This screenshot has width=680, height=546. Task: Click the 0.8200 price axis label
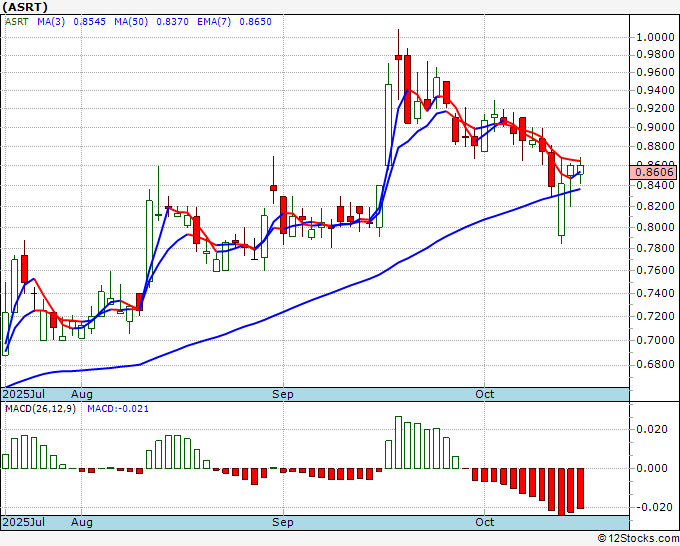(655, 206)
